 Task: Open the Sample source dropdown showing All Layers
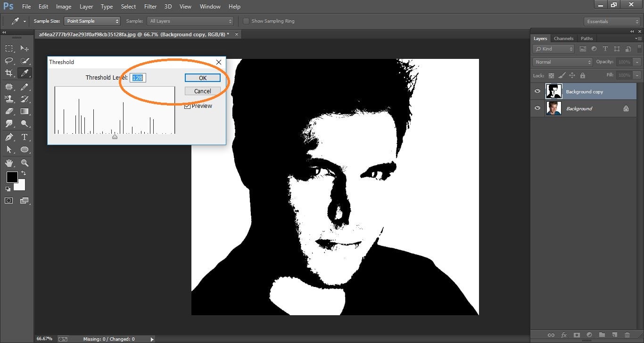tap(190, 21)
